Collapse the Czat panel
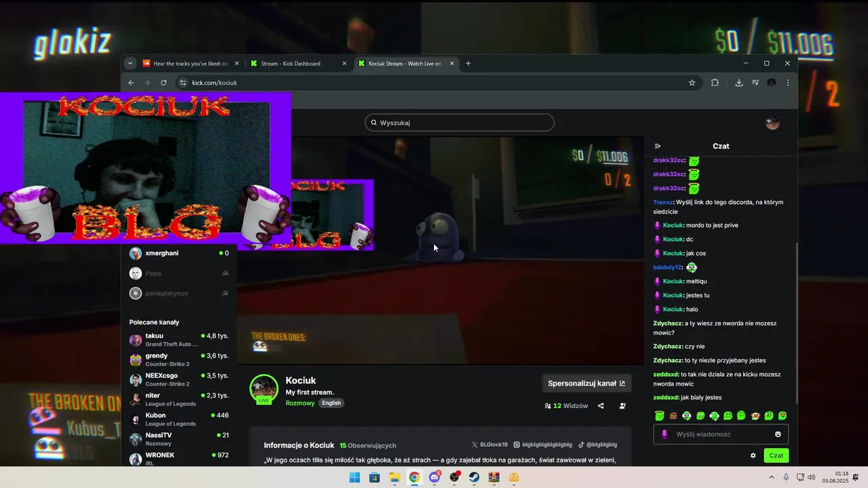 (x=657, y=146)
